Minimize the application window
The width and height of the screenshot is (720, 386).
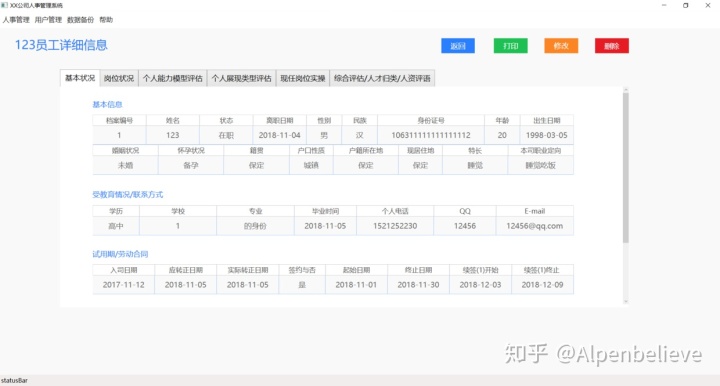coord(664,6)
